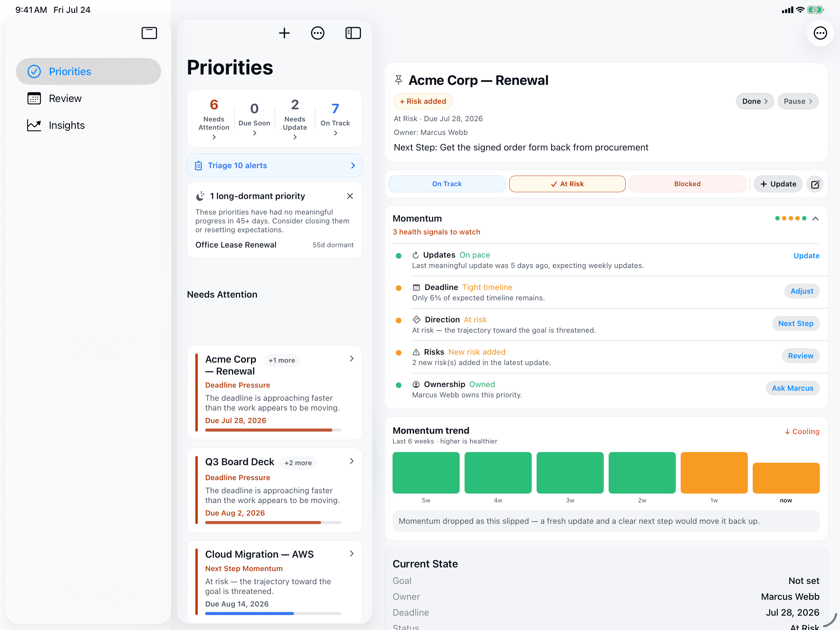Mark the priority Done
Viewport: 840px width, 630px height.
click(x=755, y=101)
